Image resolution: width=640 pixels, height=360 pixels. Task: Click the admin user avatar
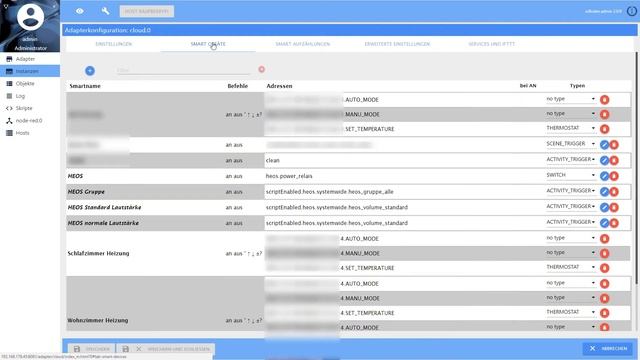tap(30, 17)
